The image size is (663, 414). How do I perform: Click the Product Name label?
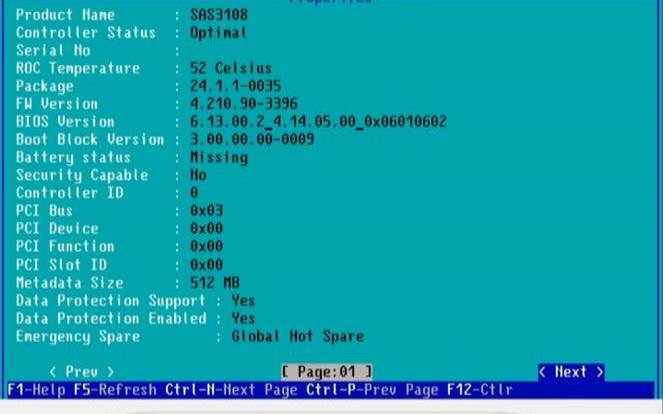coord(66,15)
